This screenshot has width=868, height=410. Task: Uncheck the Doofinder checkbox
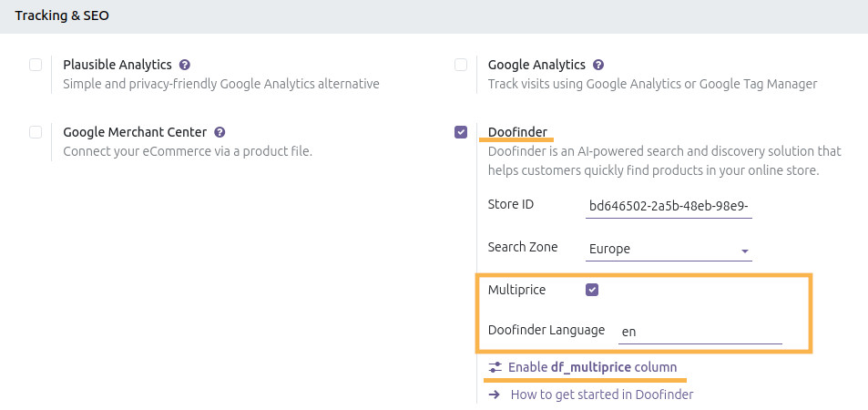coord(461,132)
